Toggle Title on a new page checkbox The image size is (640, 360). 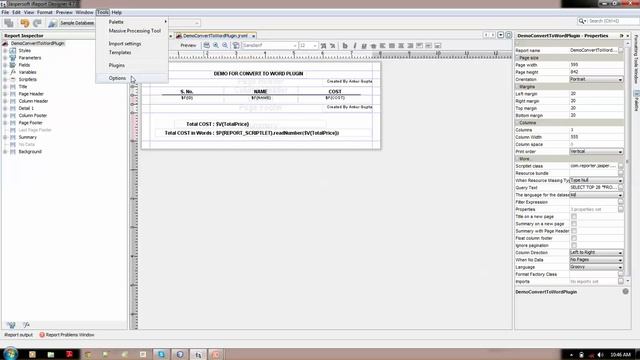[574, 217]
